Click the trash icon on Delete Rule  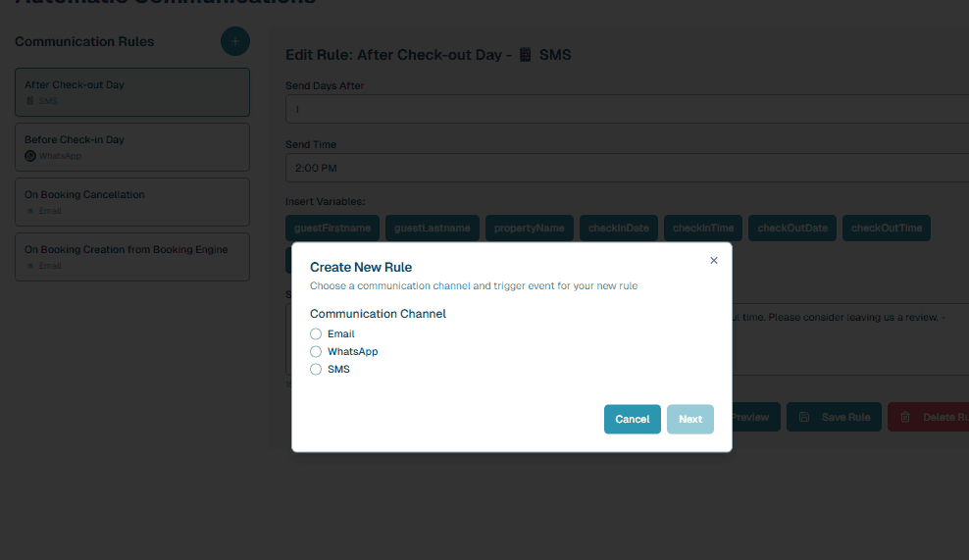coord(905,417)
